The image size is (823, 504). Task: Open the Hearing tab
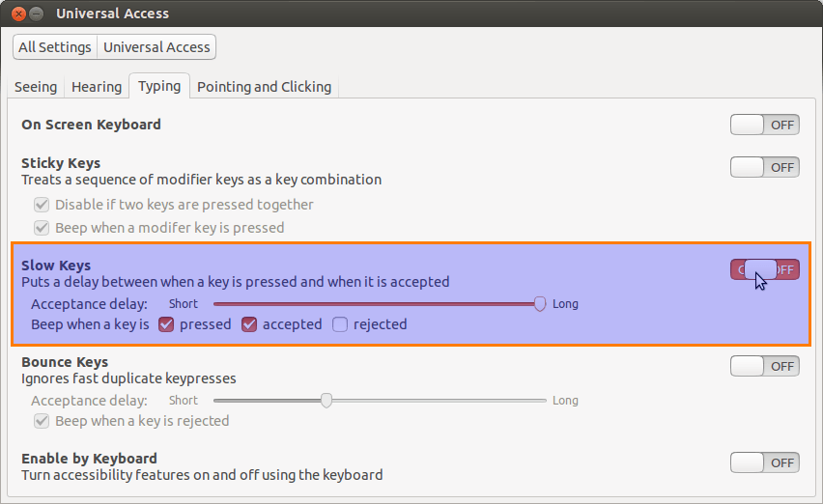coord(97,87)
